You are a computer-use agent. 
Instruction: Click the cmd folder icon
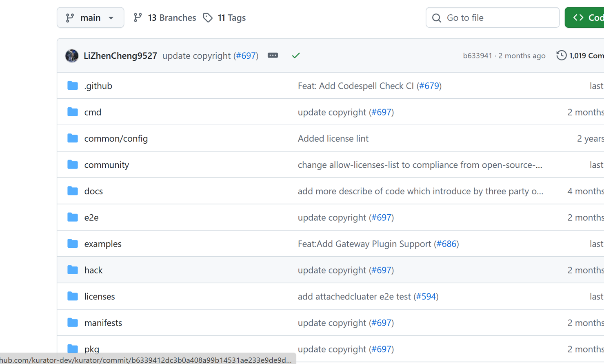[73, 112]
